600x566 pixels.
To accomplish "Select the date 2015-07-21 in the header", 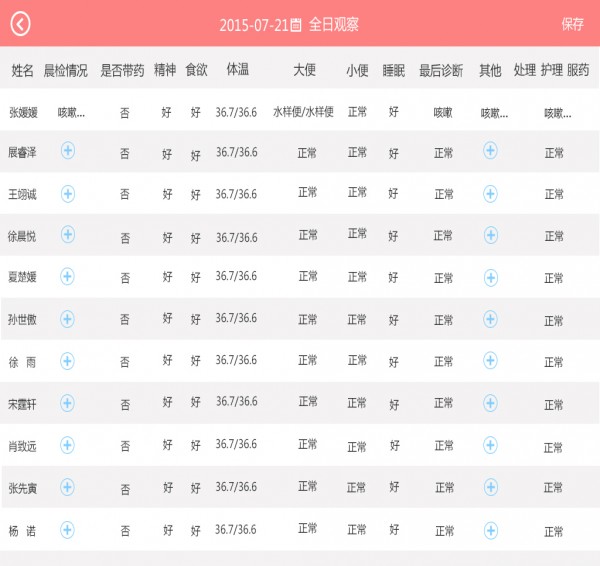I will pos(253,25).
